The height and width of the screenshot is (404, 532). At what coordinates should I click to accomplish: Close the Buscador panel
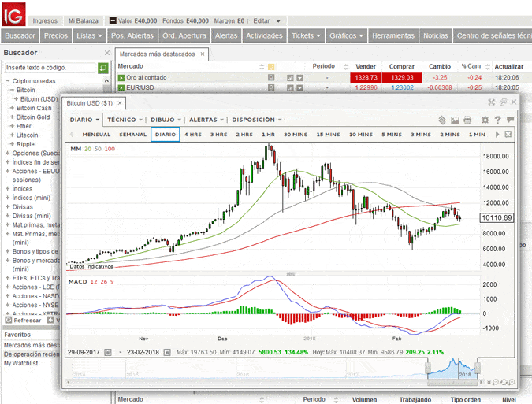click(107, 53)
